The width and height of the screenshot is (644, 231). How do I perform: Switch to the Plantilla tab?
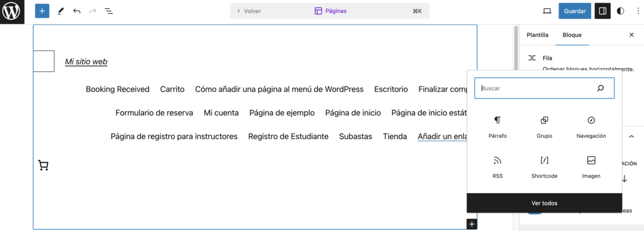[x=537, y=35]
